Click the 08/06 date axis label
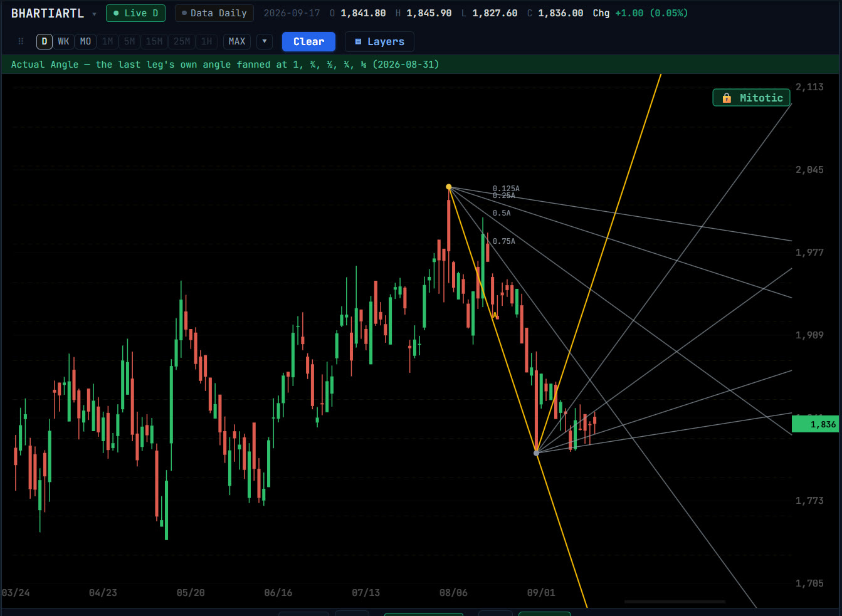 point(453,593)
